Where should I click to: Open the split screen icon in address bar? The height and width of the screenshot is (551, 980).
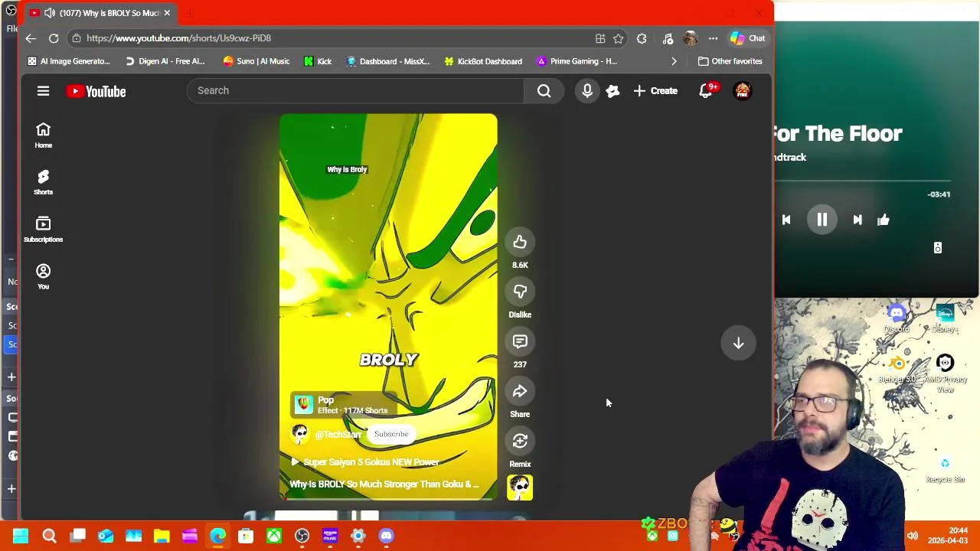pos(600,38)
